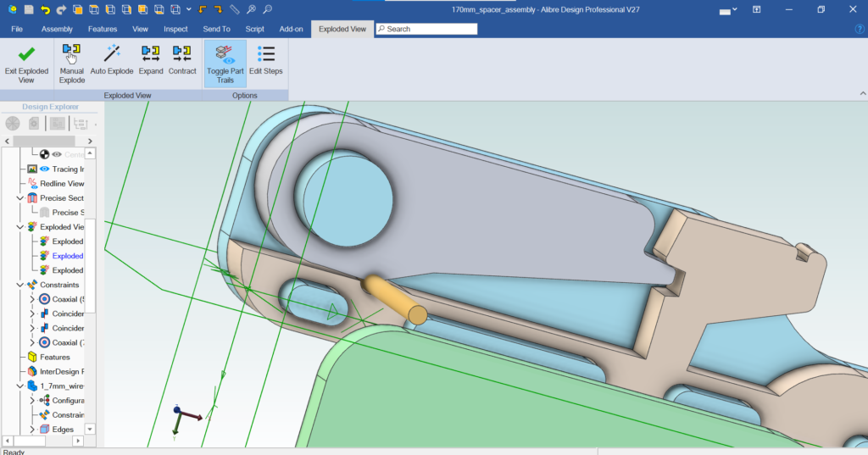
Task: Click the Redo arrow in quick access toolbar
Action: coord(61,9)
